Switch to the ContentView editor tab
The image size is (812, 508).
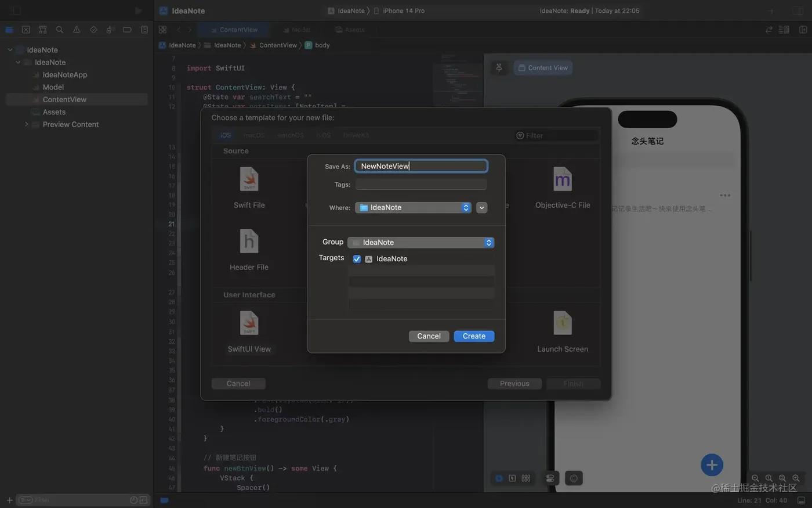(234, 30)
